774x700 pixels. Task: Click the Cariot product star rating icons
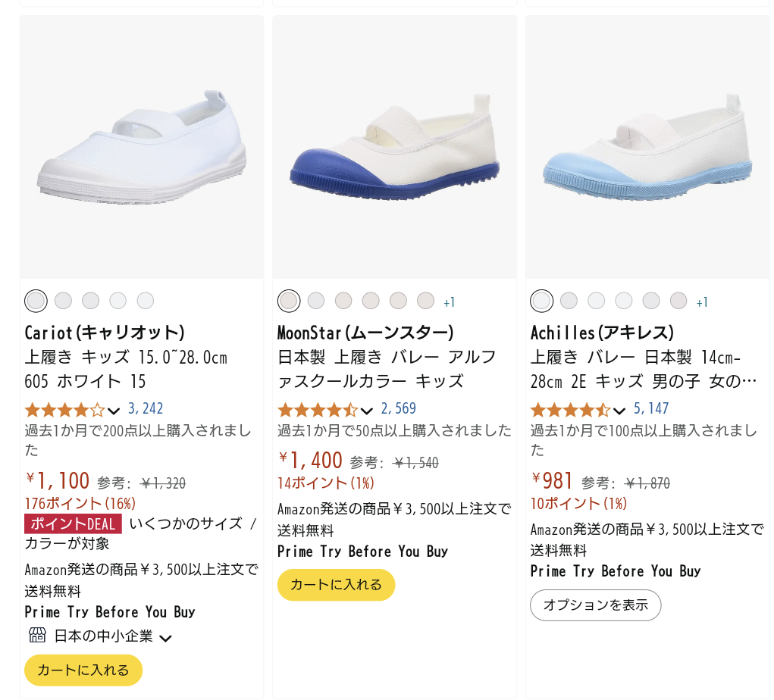64,410
